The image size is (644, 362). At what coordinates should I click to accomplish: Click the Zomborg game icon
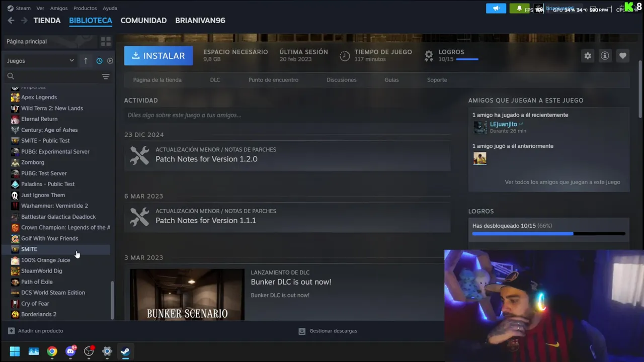point(15,162)
